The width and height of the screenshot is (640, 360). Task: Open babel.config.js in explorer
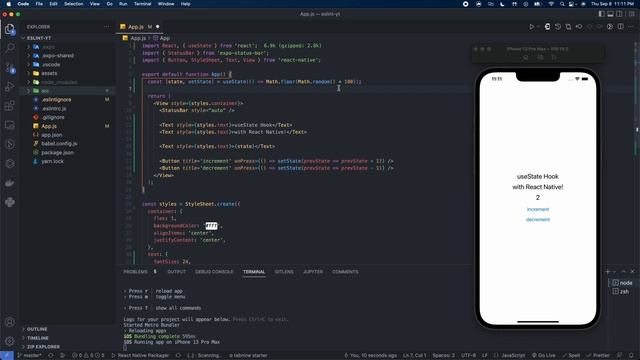59,144
